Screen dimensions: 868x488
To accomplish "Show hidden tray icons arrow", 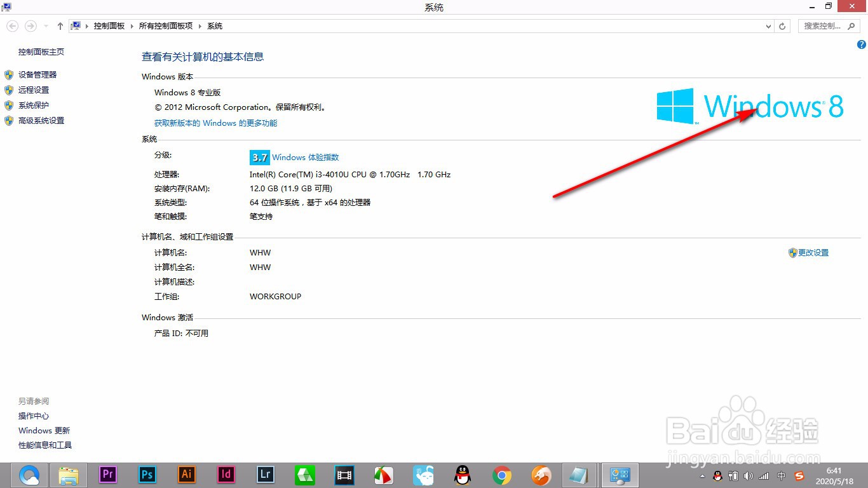I will [x=702, y=475].
